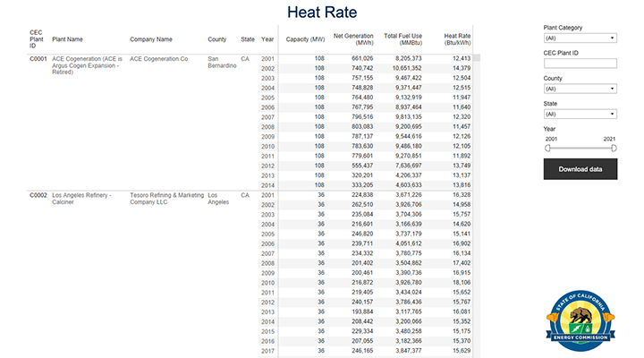Image resolution: width=644 pixels, height=358 pixels.
Task: Click the County column header
Action: coord(216,39)
